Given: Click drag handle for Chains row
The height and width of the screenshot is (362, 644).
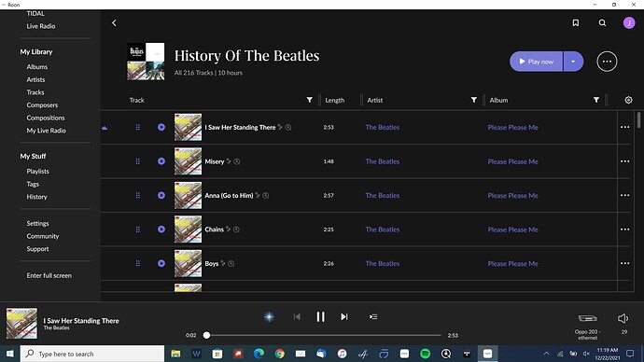Looking at the screenshot, I should click(138, 230).
